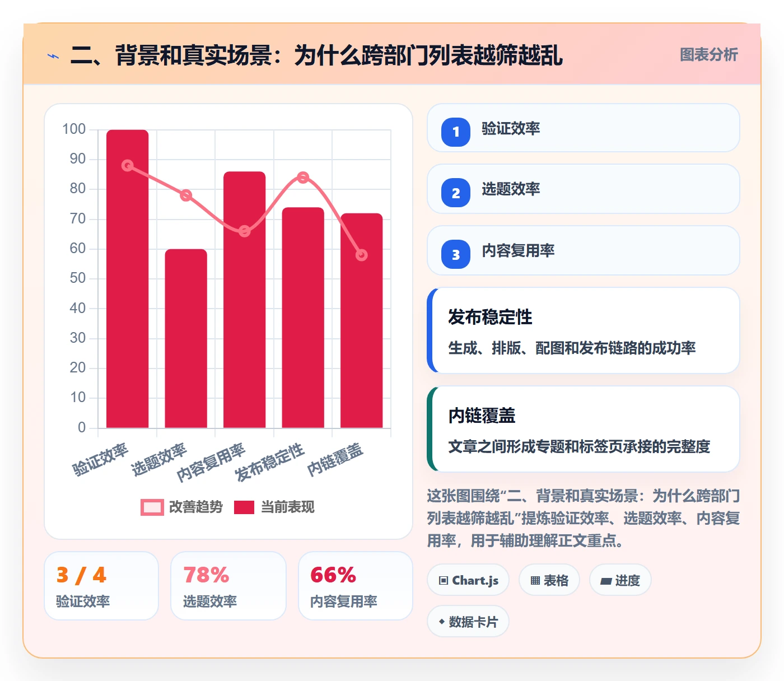Click the 图表分析 label in the header

tap(708, 55)
